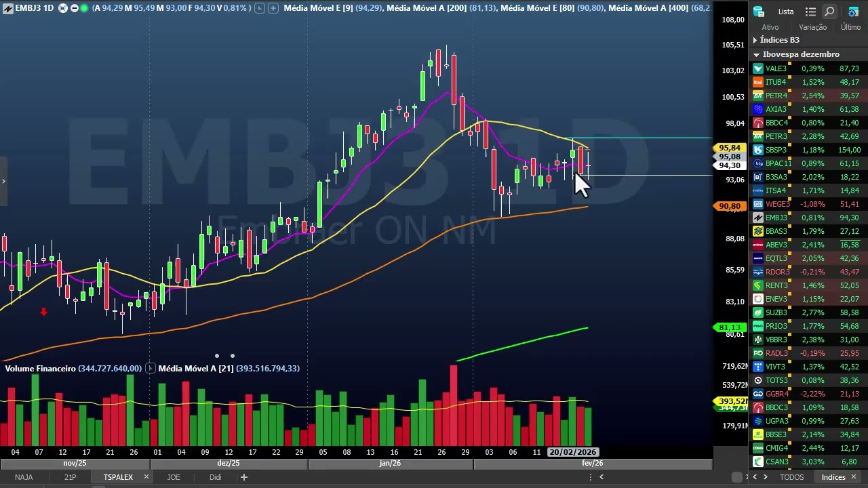Click the VIVT3 logo icon

click(x=758, y=367)
